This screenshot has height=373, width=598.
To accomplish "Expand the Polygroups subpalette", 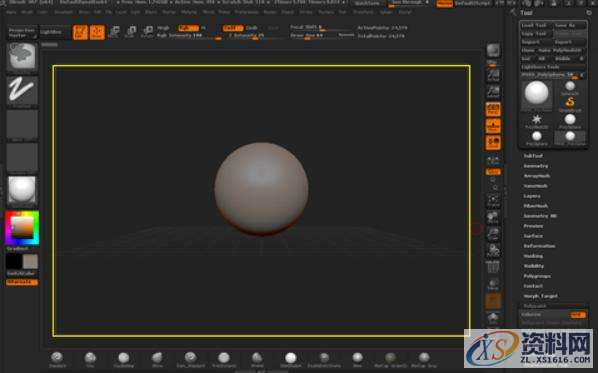I will click(x=537, y=276).
